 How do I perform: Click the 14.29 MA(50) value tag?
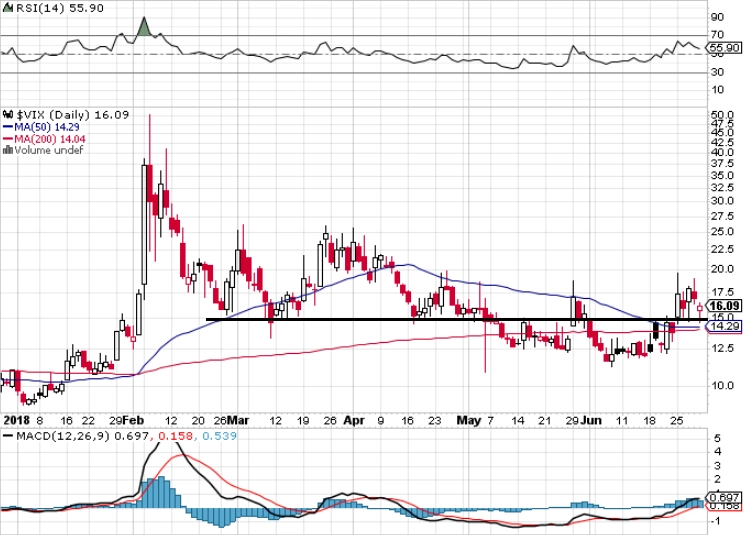click(723, 326)
